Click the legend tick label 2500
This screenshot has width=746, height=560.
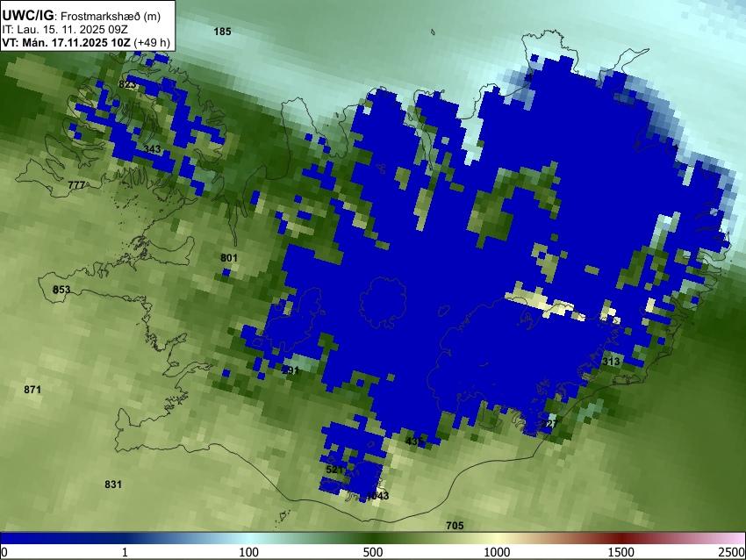pos(733,552)
